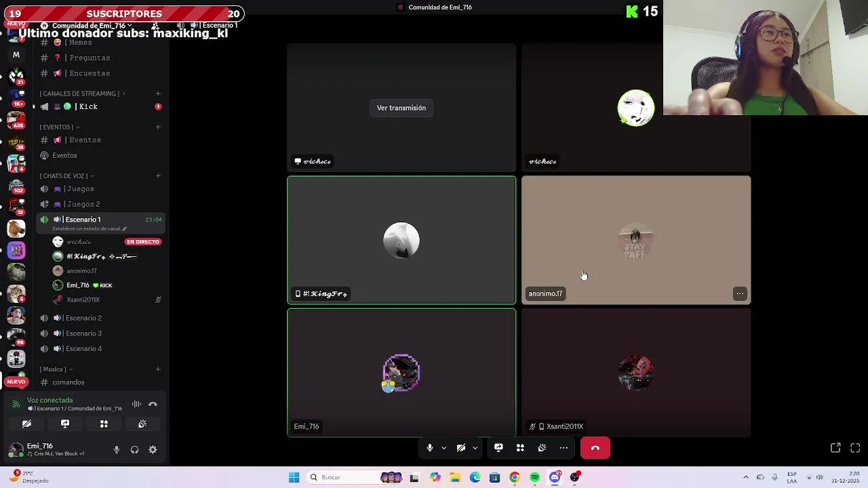Open Comunidad de Emi_716 server dropdown

[x=92, y=26]
